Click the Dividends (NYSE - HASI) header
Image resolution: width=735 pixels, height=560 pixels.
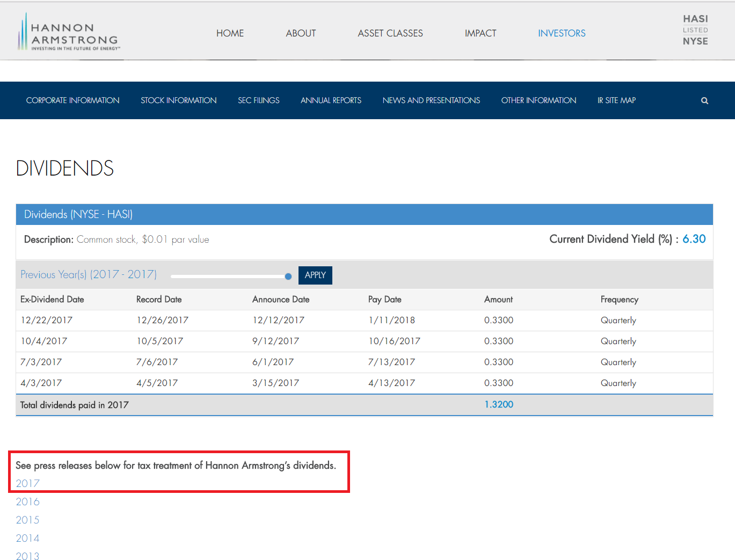click(x=78, y=215)
